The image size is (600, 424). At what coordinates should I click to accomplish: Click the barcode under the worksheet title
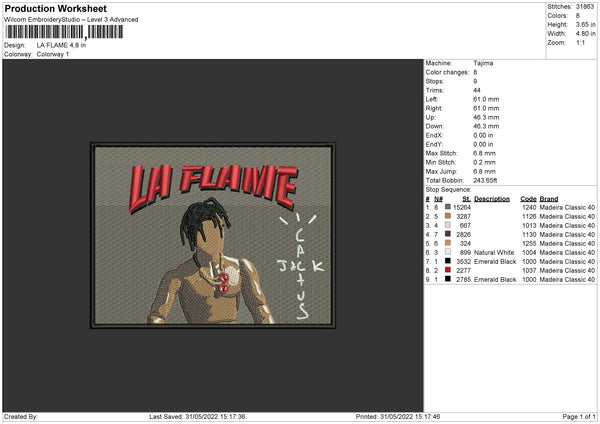point(64,32)
